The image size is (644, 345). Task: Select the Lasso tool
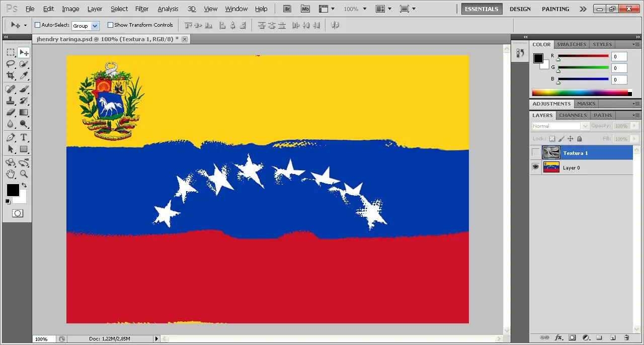(x=11, y=64)
